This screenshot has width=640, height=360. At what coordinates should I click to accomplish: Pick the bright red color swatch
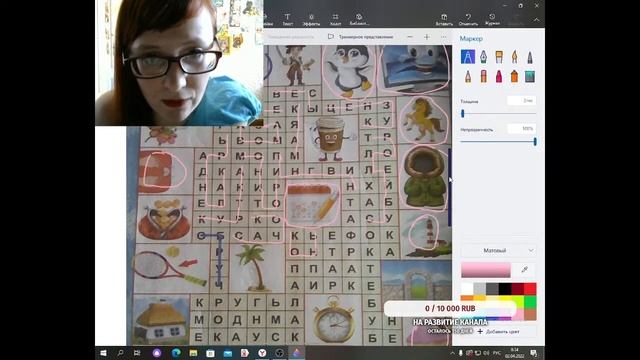pos(530,289)
